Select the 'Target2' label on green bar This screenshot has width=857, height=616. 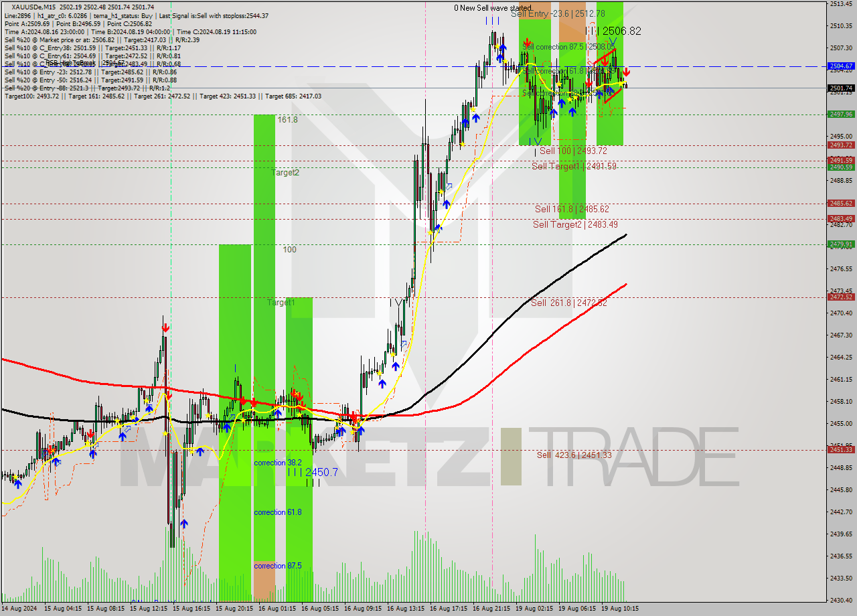click(285, 173)
